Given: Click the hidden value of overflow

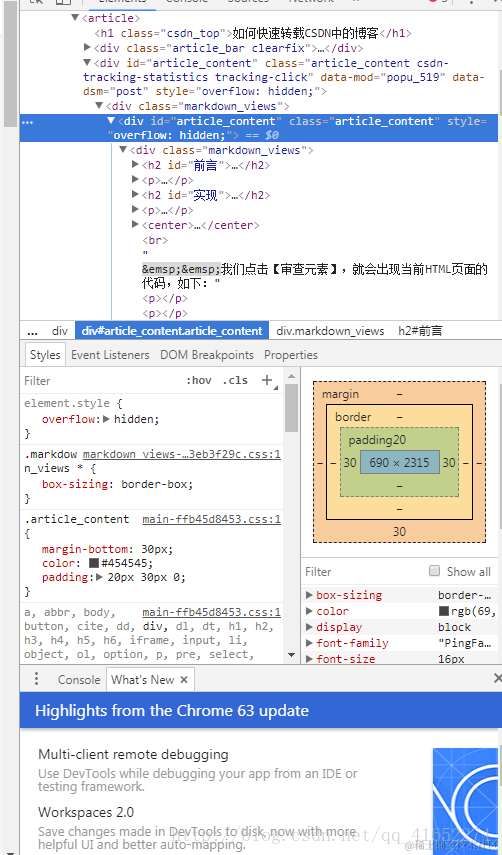Looking at the screenshot, I should coord(134,419).
